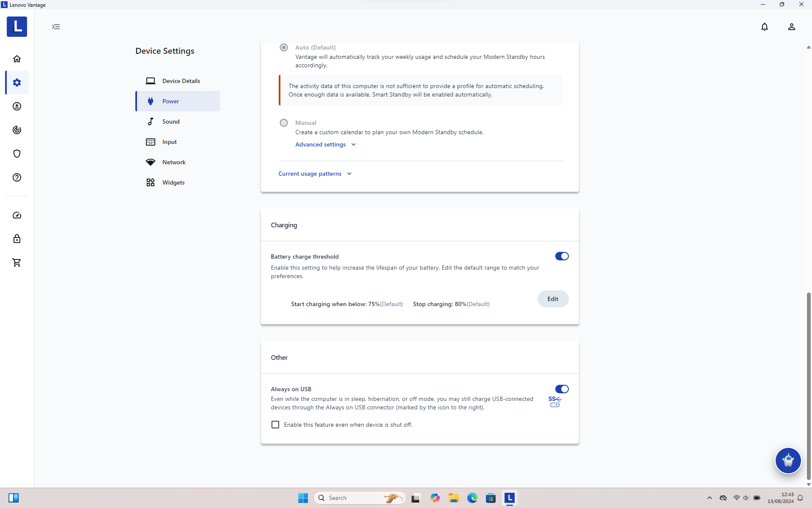Select the Manual standby radio button
The image size is (812, 508).
pos(284,123)
